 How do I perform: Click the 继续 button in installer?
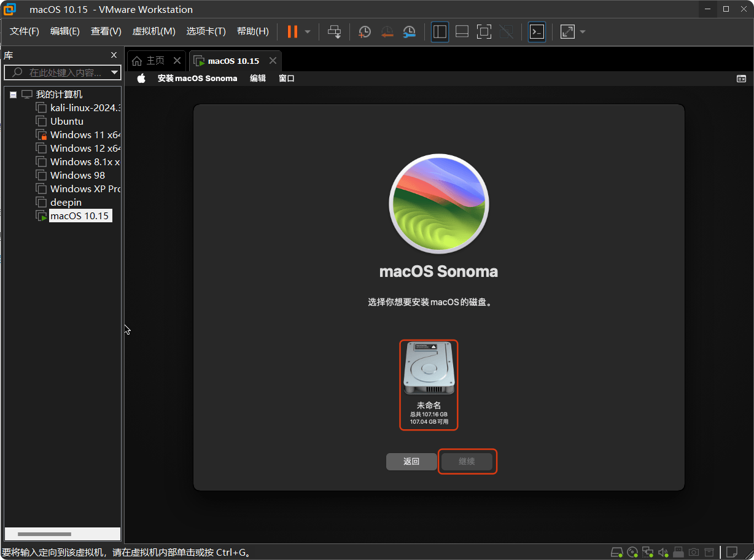[467, 462]
